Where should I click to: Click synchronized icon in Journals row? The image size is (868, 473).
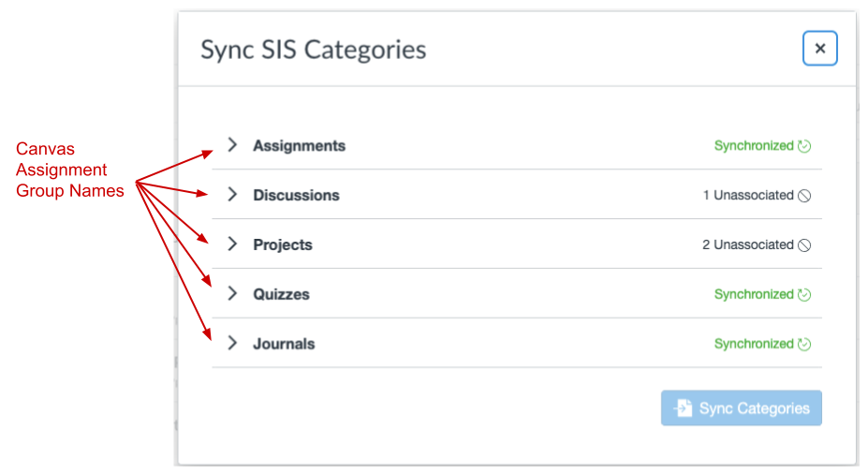pyautogui.click(x=803, y=345)
